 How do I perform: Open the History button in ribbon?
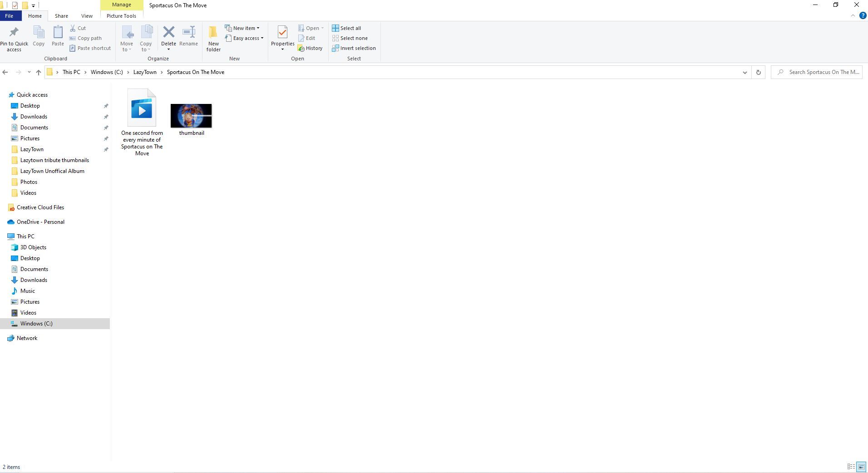pos(311,48)
